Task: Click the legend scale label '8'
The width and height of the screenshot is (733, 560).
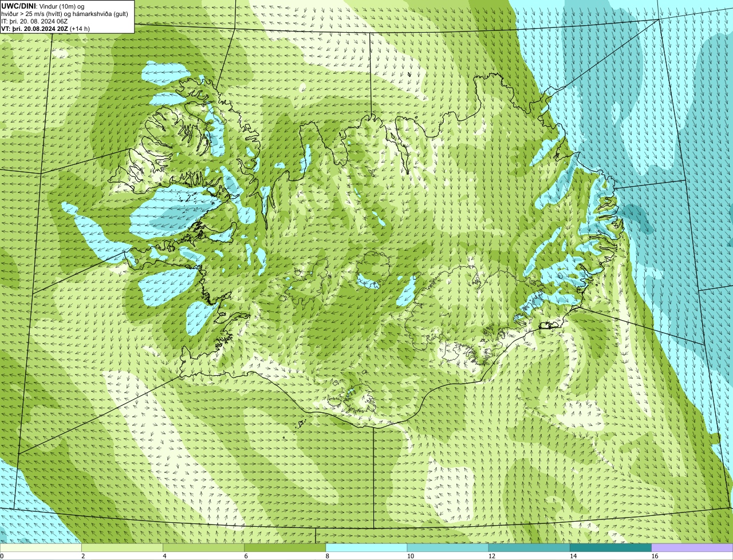Action: [328, 556]
